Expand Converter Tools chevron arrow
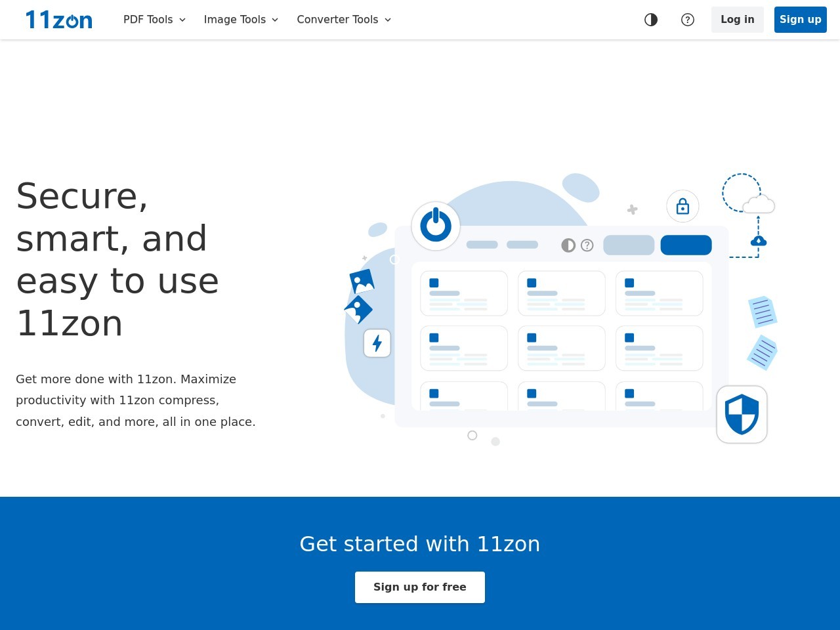Screen dimensions: 840x630 (x=388, y=20)
